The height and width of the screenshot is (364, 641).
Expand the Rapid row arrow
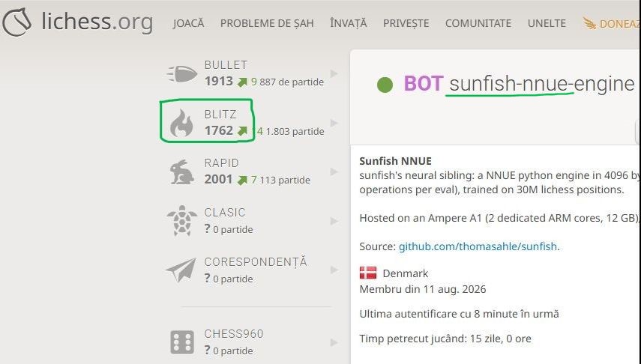pyautogui.click(x=334, y=172)
